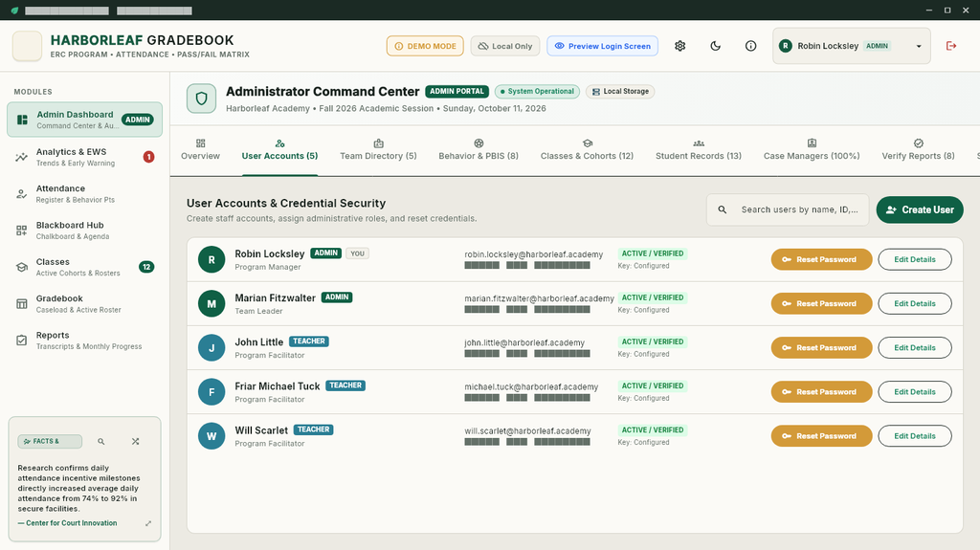Image resolution: width=980 pixels, height=550 pixels.
Task: Open Analytics & EWS module
Action: point(85,157)
